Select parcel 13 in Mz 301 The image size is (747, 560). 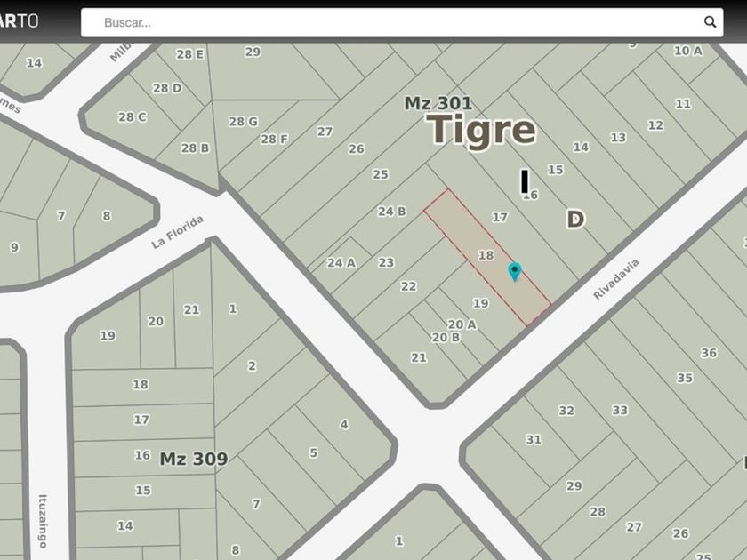[618, 138]
